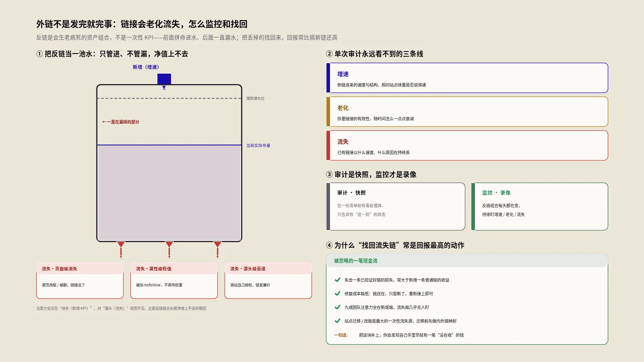Click the description '存量链接的有效性'

(375, 119)
